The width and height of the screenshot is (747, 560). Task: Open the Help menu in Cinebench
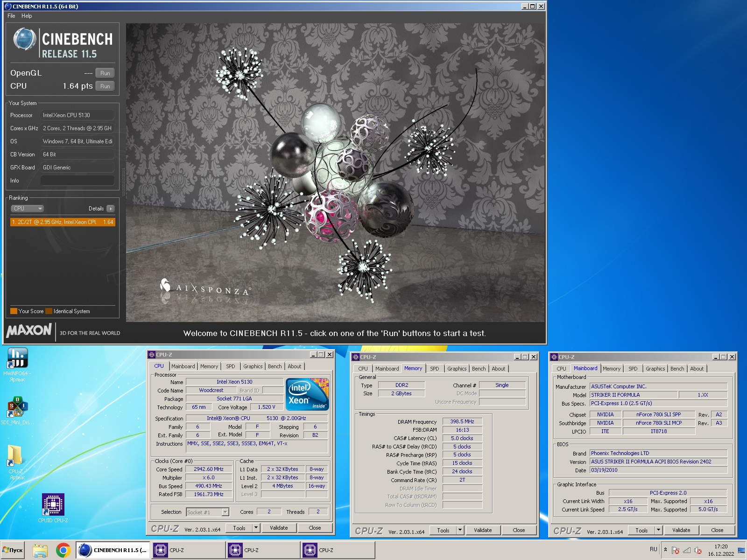point(27,16)
